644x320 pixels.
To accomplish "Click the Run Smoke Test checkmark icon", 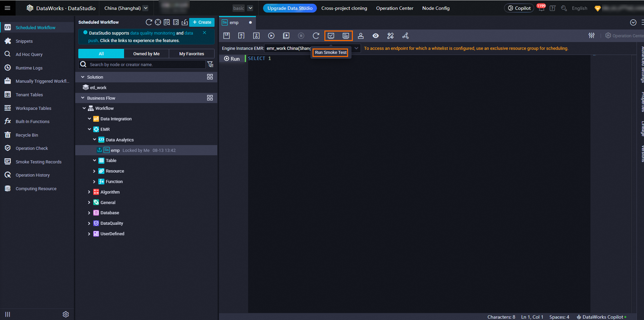I will pos(331,36).
